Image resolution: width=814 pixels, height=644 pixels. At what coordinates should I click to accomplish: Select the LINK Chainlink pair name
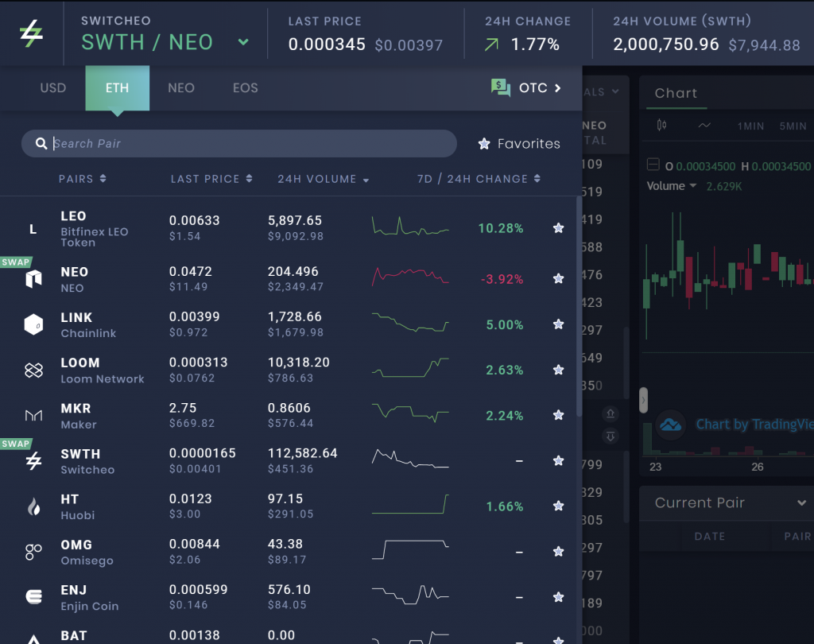pos(88,325)
